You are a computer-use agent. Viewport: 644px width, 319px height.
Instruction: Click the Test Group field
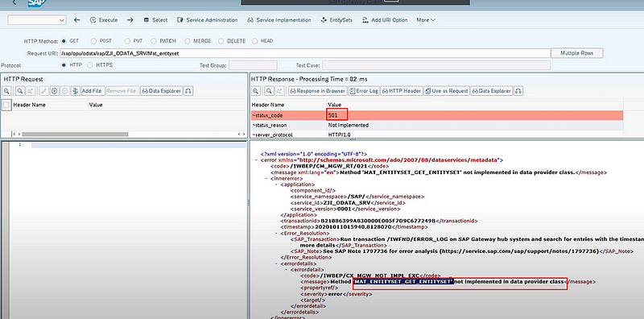click(253, 65)
